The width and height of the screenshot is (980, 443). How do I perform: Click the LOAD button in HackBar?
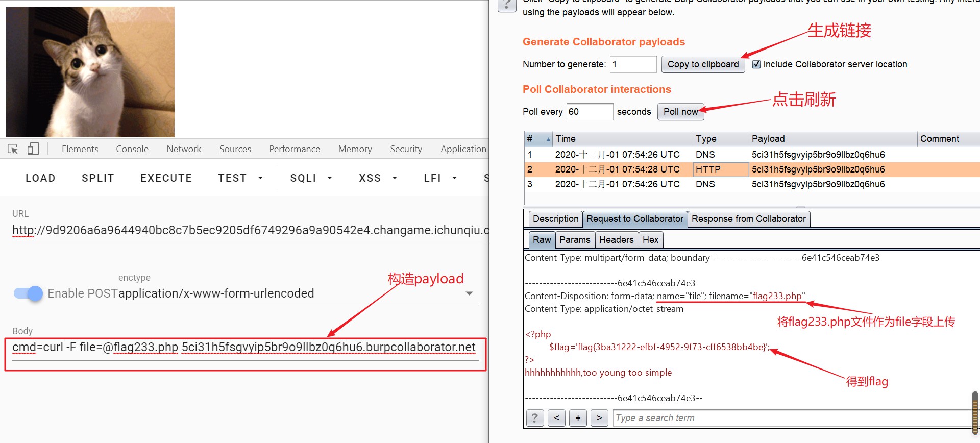click(x=40, y=178)
